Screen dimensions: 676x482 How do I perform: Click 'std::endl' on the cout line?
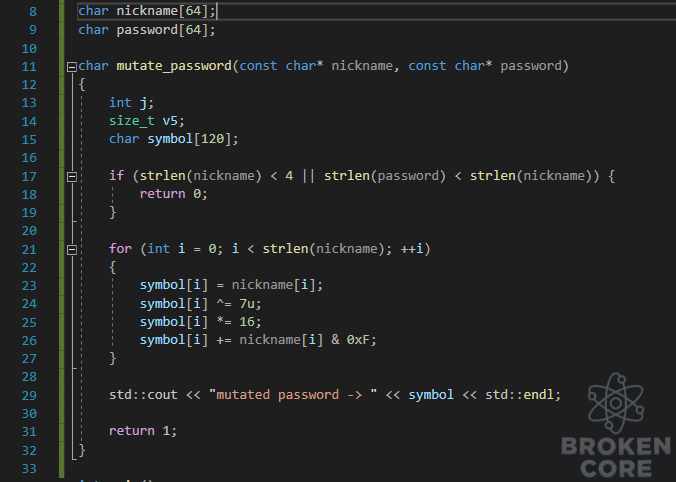519,395
